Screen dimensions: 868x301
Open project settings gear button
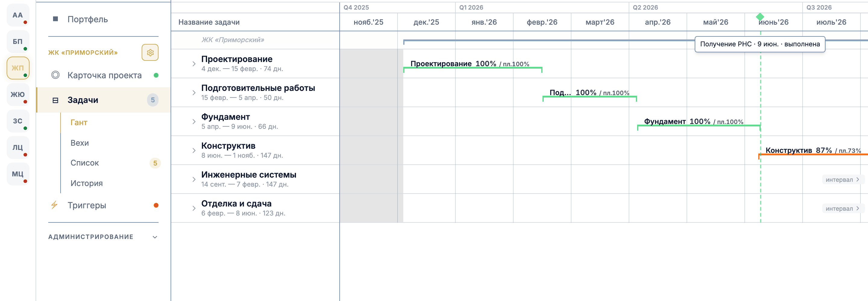coord(150,52)
